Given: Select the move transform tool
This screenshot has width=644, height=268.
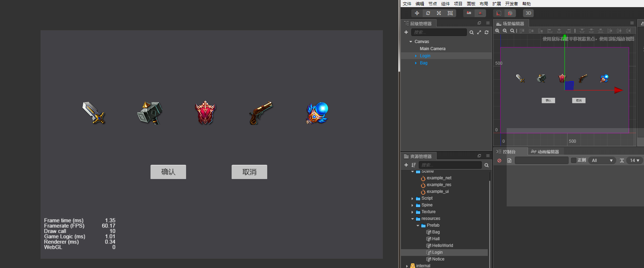Looking at the screenshot, I should [417, 13].
